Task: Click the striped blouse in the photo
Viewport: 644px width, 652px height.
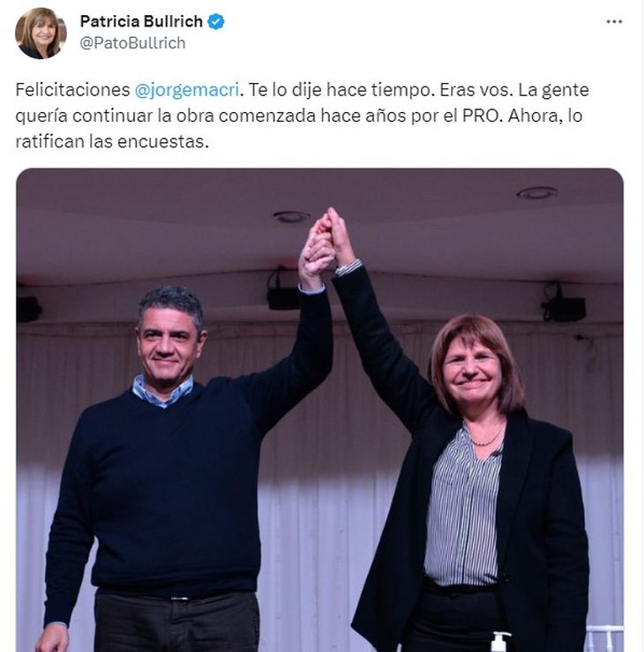Action: click(x=463, y=509)
